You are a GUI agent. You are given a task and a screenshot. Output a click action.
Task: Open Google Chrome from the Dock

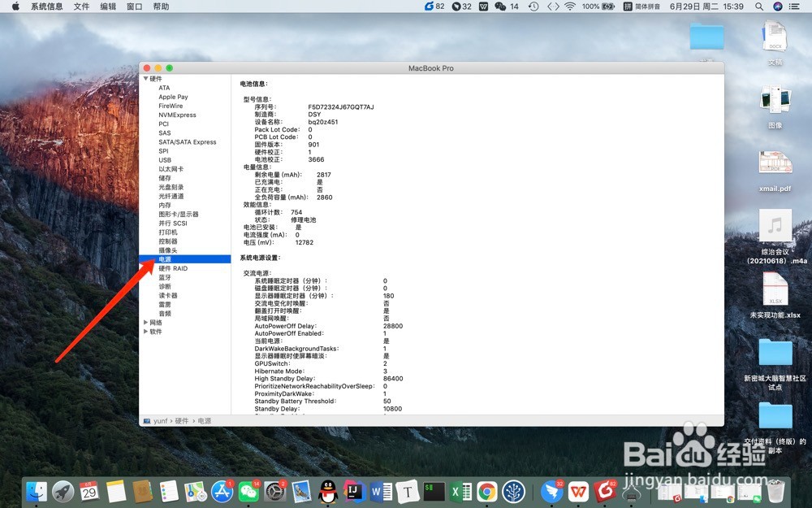pos(486,491)
